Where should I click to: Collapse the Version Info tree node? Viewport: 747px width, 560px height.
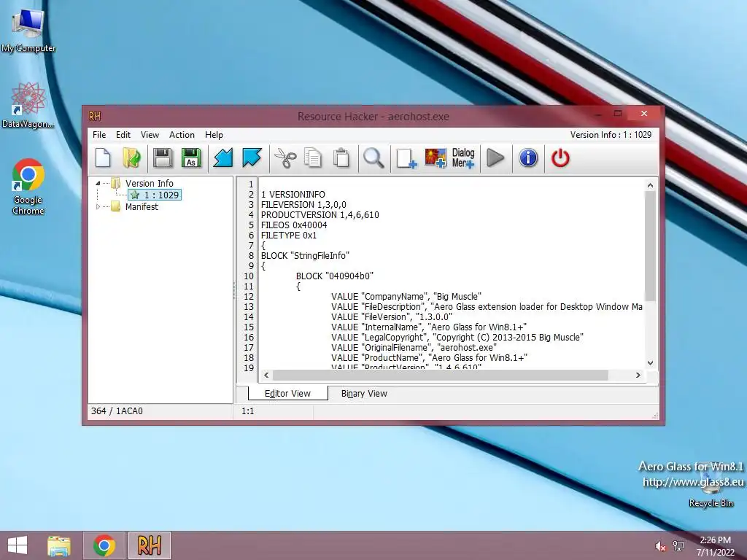[x=98, y=183]
